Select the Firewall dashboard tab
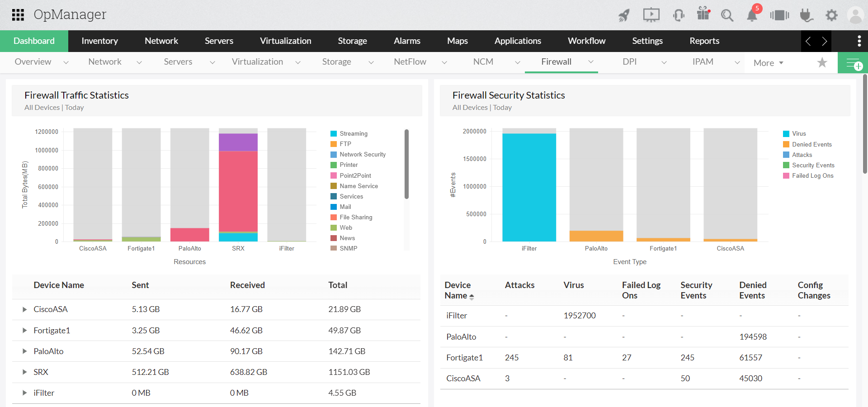The image size is (868, 407). click(x=556, y=62)
